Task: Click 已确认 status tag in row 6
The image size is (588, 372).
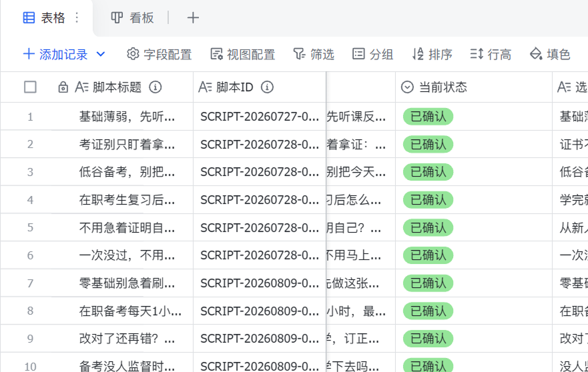Action: pyautogui.click(x=428, y=255)
